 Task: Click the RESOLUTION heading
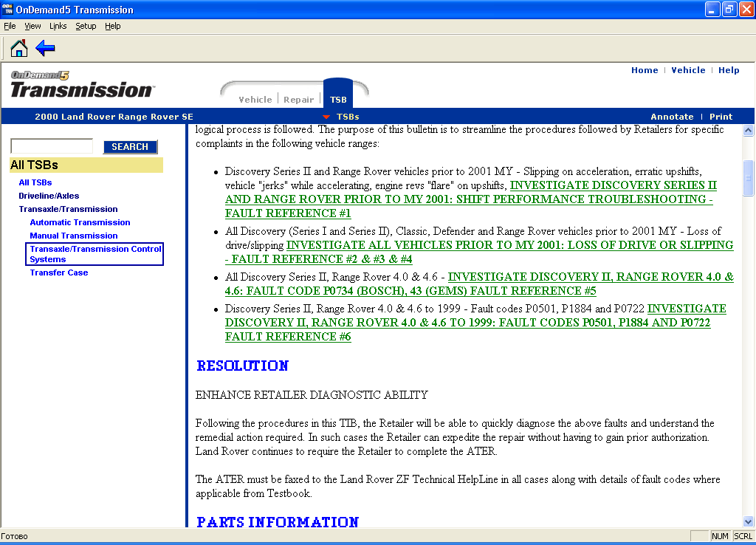tap(242, 366)
